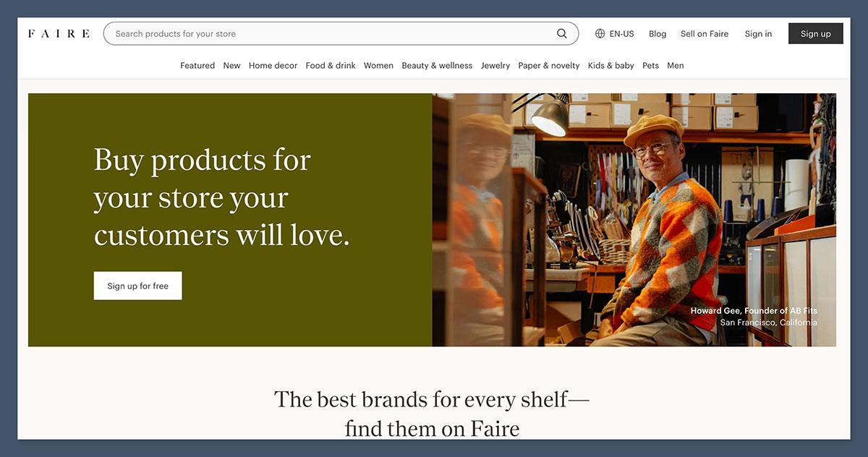
Task: Click the Sign in link
Action: 758,34
